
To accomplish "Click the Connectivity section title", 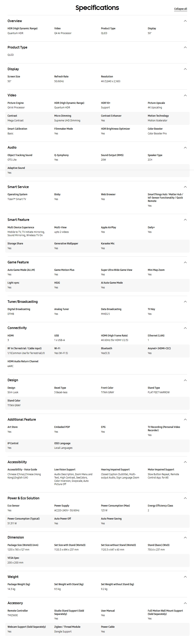I will tap(17, 328).
